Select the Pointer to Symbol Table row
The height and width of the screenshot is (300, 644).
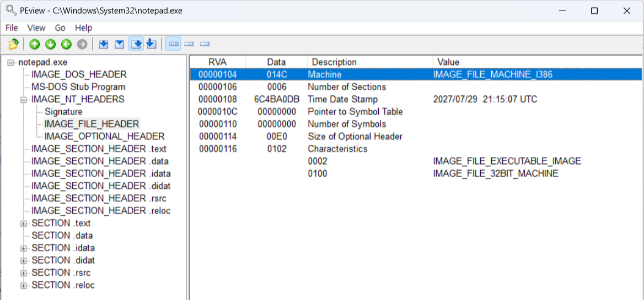tap(416, 112)
